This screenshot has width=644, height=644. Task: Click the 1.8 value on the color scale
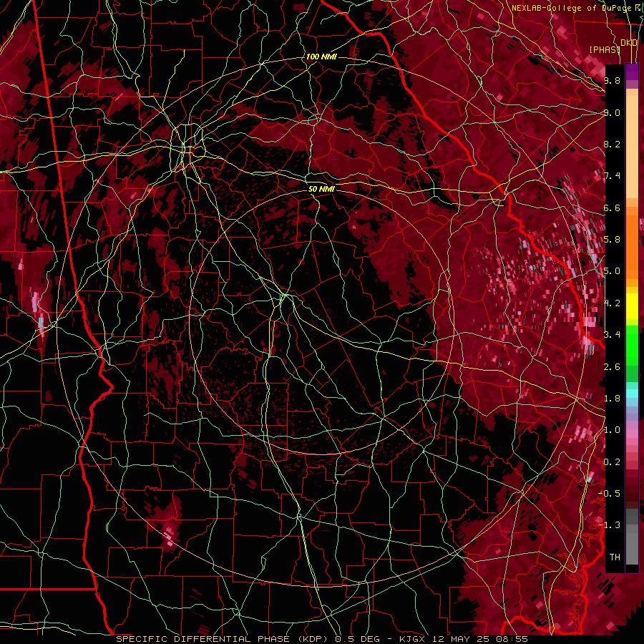pos(612,399)
